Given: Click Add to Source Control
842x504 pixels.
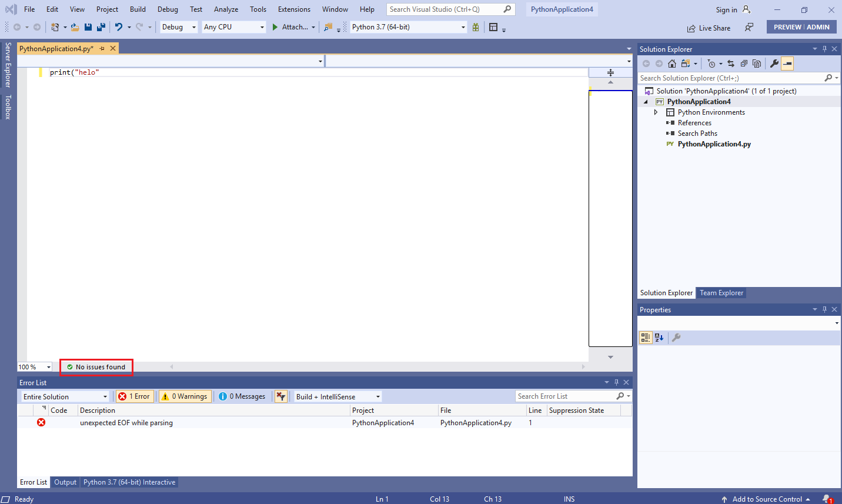Looking at the screenshot, I should click(x=766, y=499).
